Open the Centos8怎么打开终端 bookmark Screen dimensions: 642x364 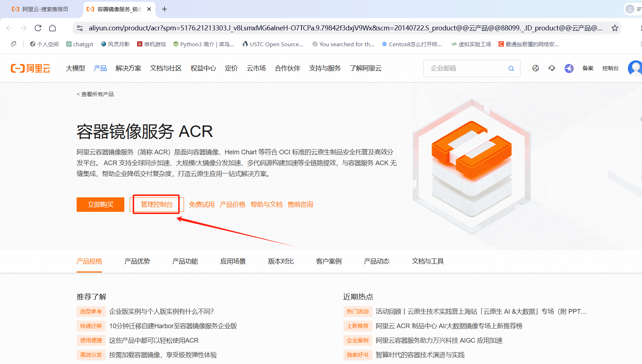click(x=412, y=44)
